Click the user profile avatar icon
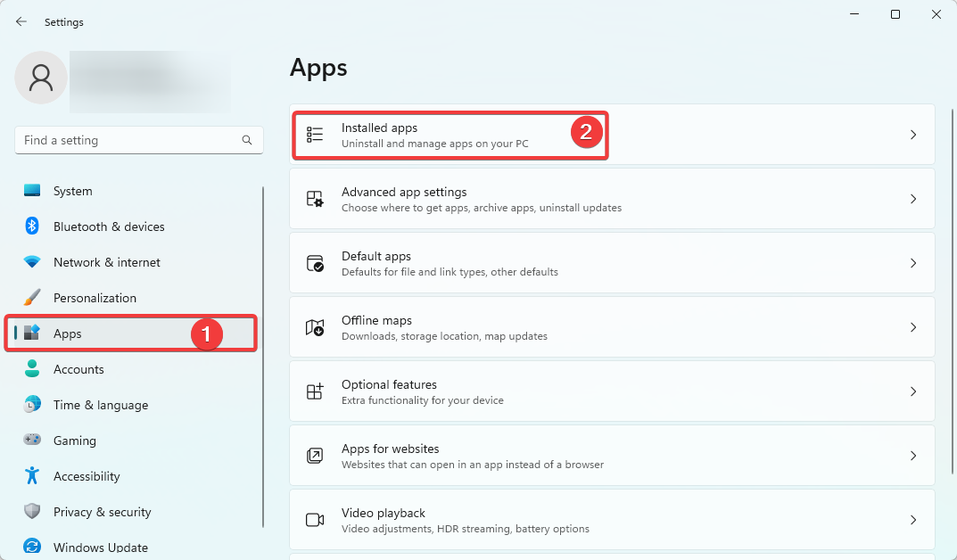The image size is (957, 560). [x=41, y=78]
